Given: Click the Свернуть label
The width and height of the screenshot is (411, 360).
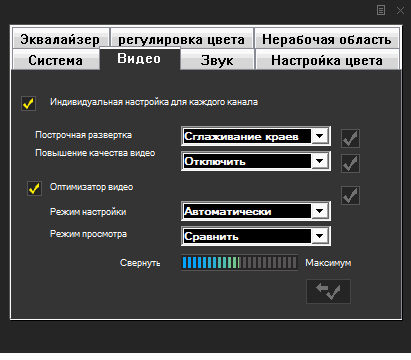Looking at the screenshot, I should [140, 263].
